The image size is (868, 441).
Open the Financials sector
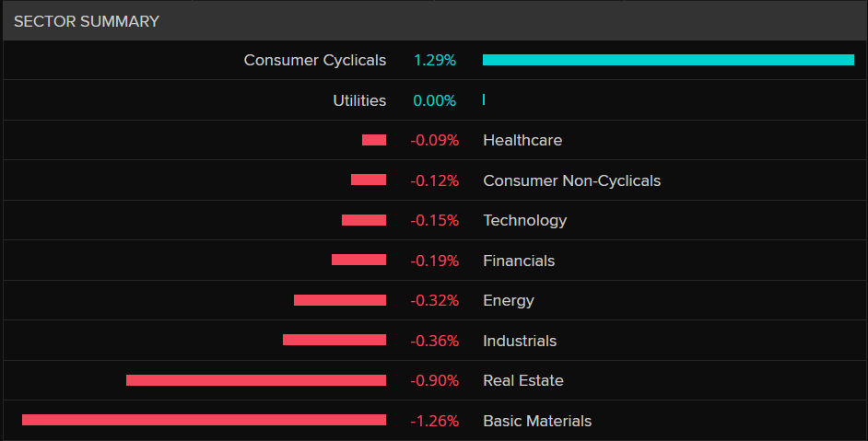pyautogui.click(x=519, y=261)
